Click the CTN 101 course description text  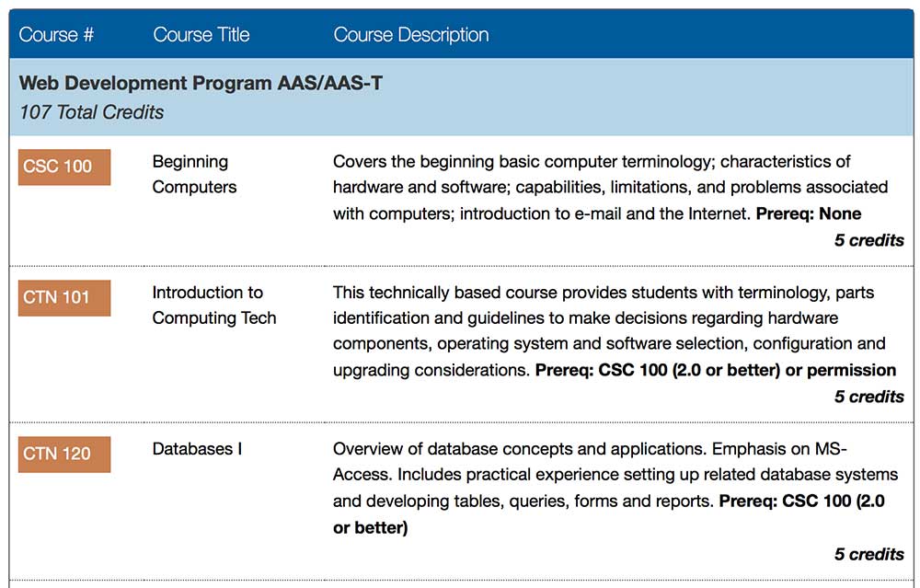598,318
